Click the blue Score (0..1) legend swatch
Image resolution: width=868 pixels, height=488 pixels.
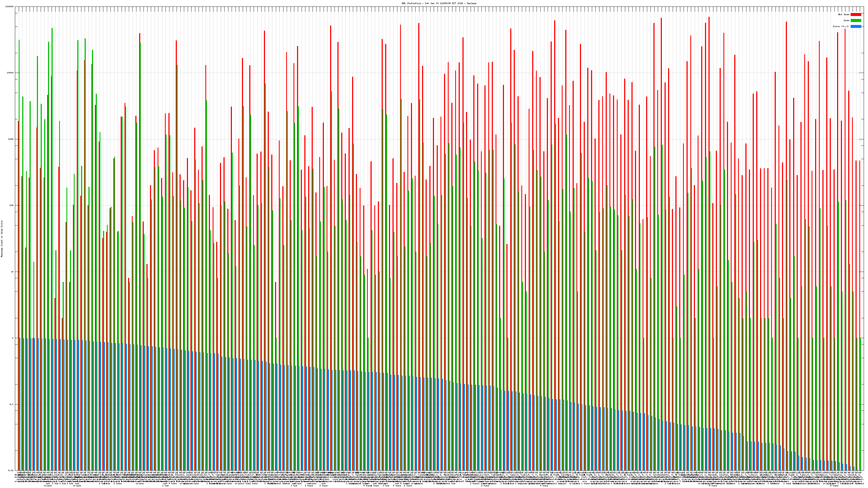coord(856,26)
